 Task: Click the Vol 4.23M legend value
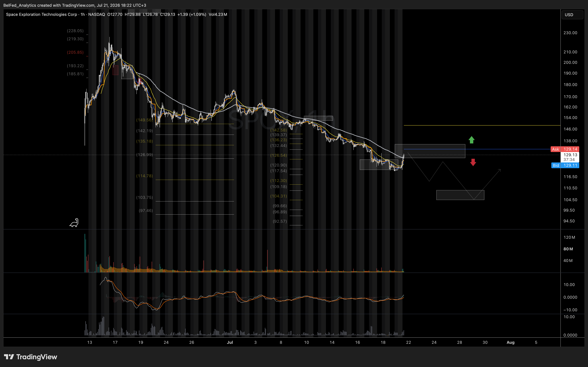click(x=218, y=15)
